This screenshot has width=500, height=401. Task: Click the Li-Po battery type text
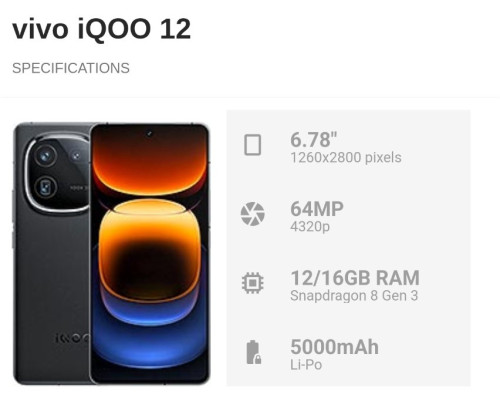coord(306,365)
